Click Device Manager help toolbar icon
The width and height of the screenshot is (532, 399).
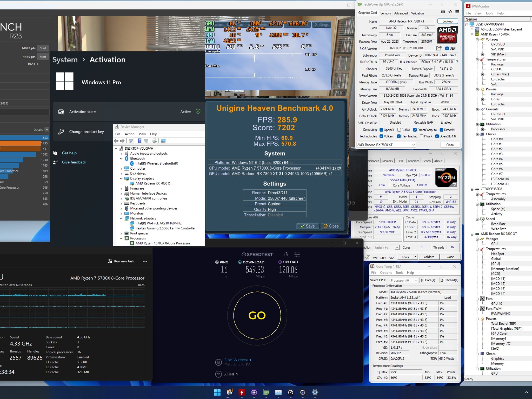click(x=139, y=141)
